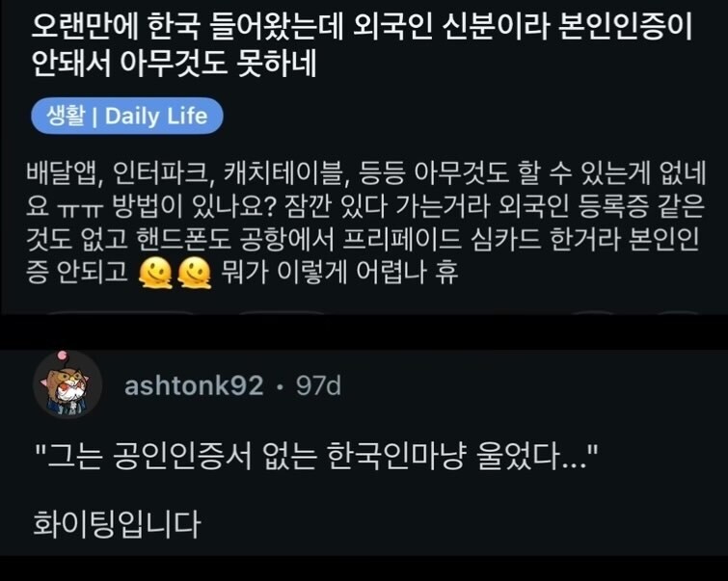Tap the cut-off share button under post
728x581 pixels.
(x=678, y=312)
